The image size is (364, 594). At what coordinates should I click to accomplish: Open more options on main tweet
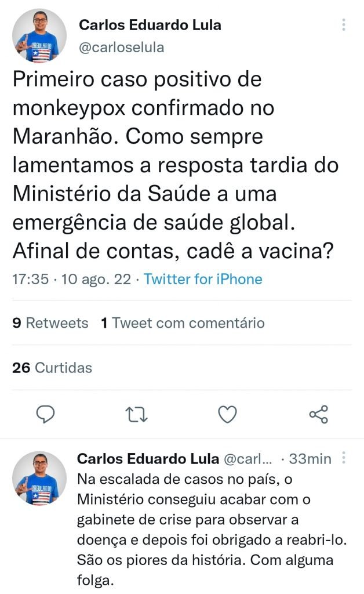344,25
